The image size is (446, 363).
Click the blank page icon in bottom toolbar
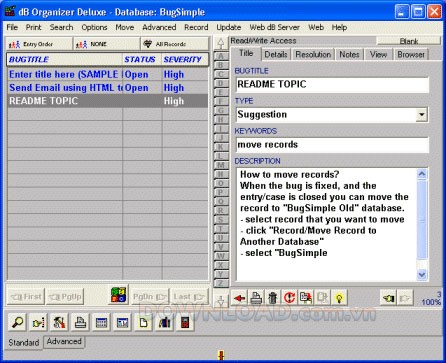coord(143,322)
